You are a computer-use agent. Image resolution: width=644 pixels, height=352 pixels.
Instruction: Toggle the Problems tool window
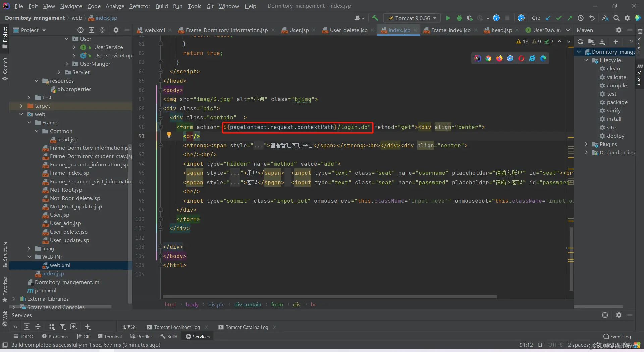point(55,336)
